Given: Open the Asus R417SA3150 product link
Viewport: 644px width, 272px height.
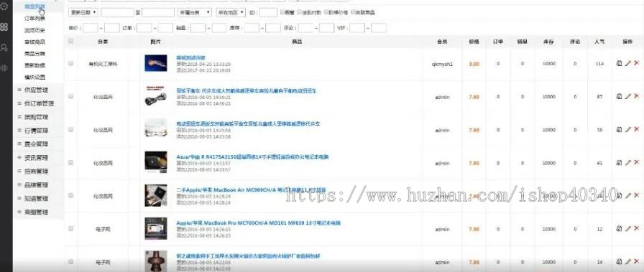Looking at the screenshot, I should 252,156.
